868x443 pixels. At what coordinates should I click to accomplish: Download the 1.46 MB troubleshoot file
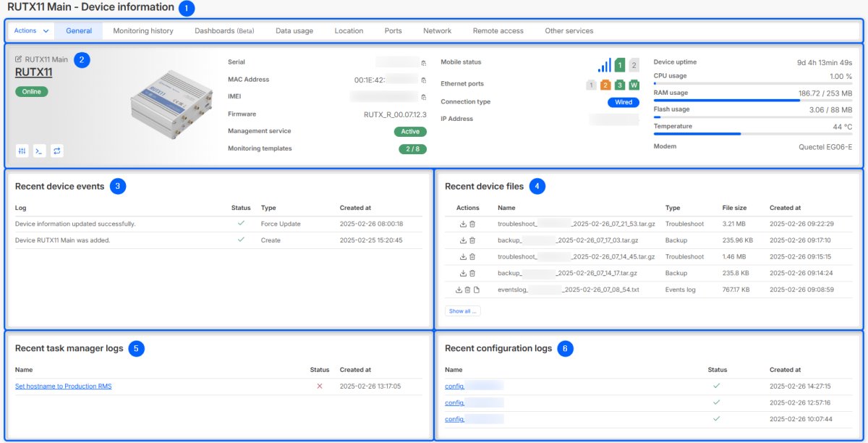tap(463, 257)
